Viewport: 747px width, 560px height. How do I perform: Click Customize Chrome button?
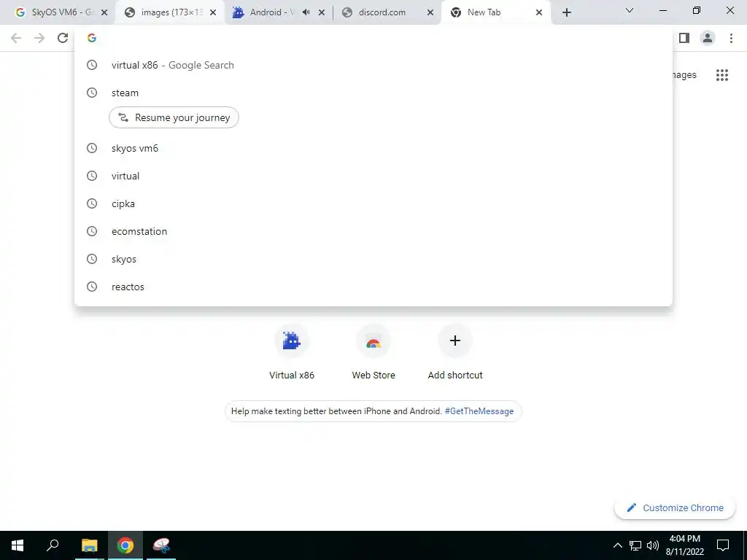(x=675, y=508)
